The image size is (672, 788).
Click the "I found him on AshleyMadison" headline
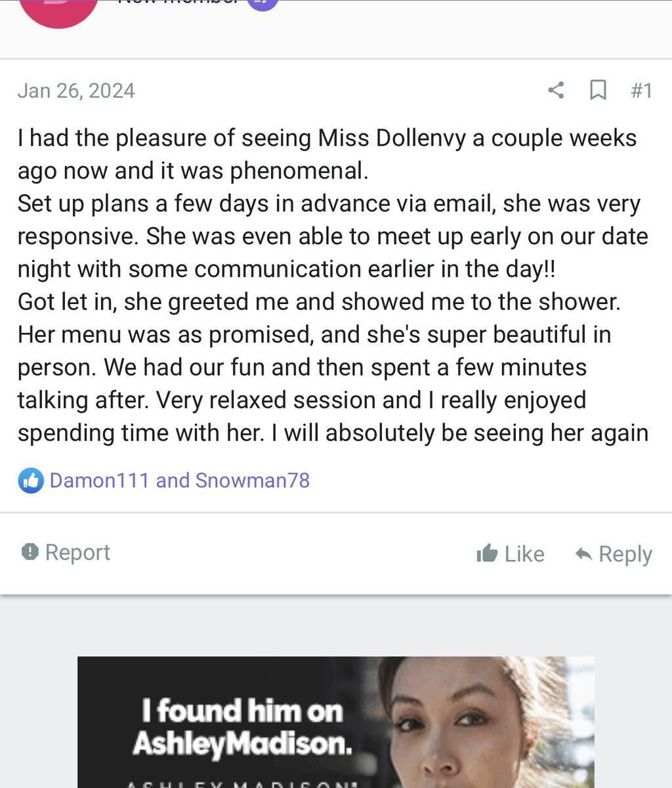[x=242, y=726]
